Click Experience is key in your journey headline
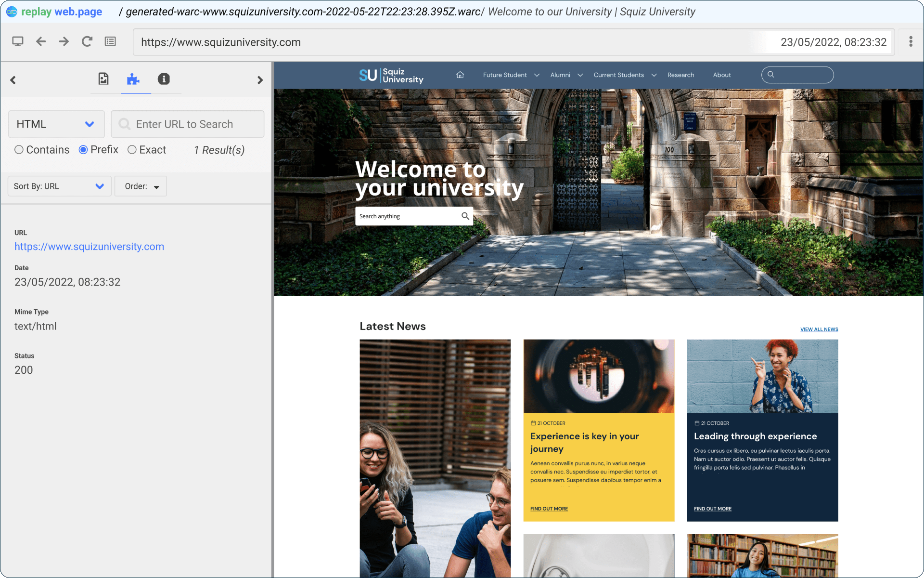The height and width of the screenshot is (578, 924). click(585, 442)
